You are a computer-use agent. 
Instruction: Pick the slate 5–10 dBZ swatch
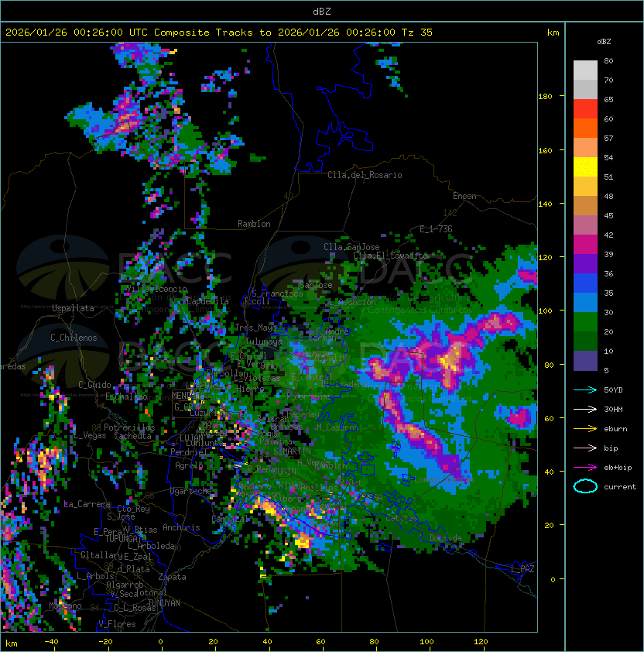[x=585, y=361]
